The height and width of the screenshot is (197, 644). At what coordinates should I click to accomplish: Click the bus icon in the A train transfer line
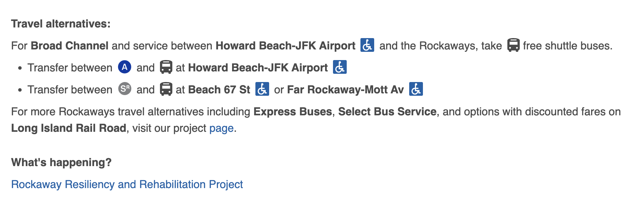166,67
